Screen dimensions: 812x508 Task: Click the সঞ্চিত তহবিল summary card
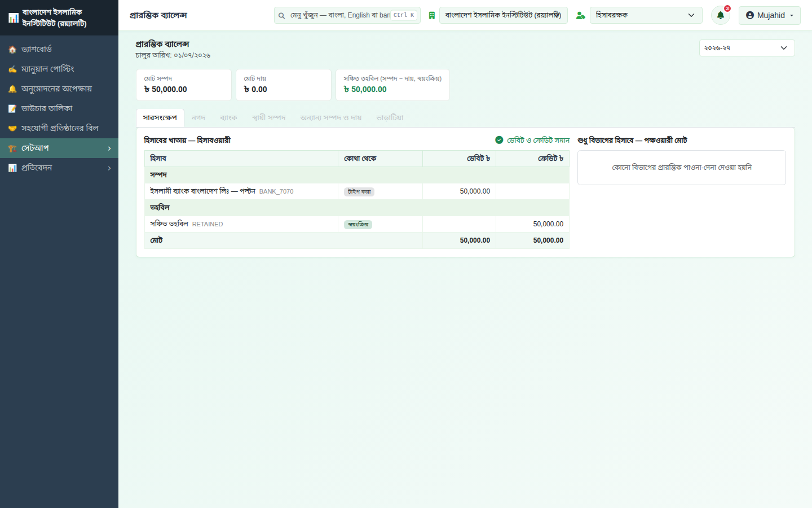392,85
